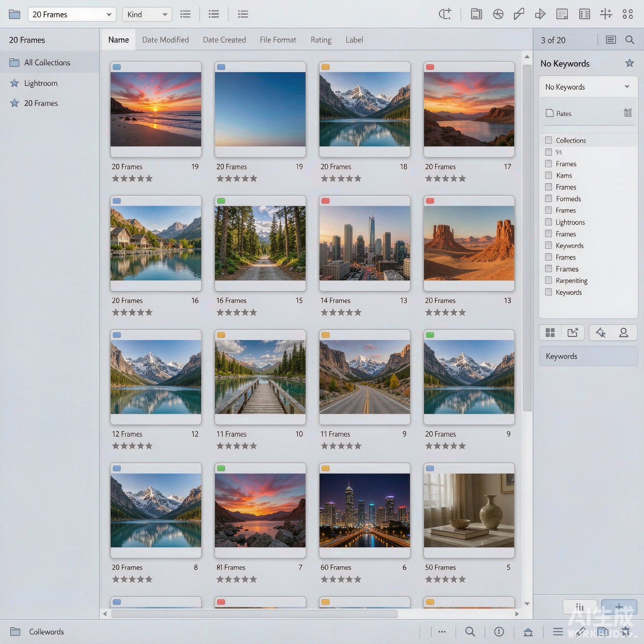Open the Kind filter dropdown

pyautogui.click(x=147, y=14)
